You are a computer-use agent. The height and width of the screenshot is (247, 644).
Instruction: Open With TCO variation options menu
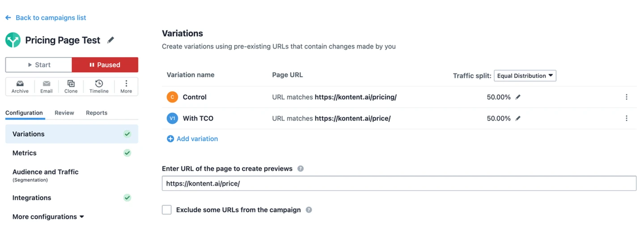(x=626, y=118)
